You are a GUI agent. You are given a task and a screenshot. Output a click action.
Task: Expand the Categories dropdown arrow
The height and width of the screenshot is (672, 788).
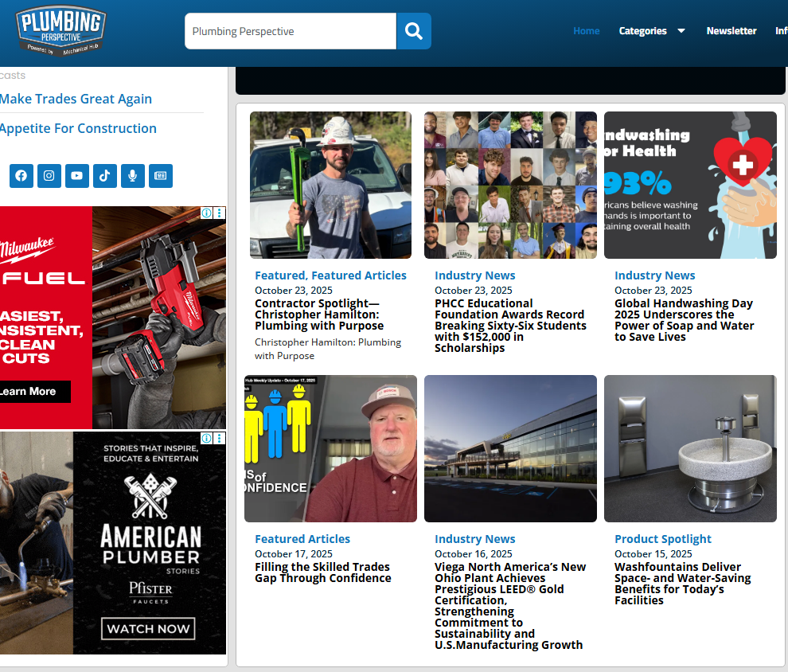coord(681,31)
